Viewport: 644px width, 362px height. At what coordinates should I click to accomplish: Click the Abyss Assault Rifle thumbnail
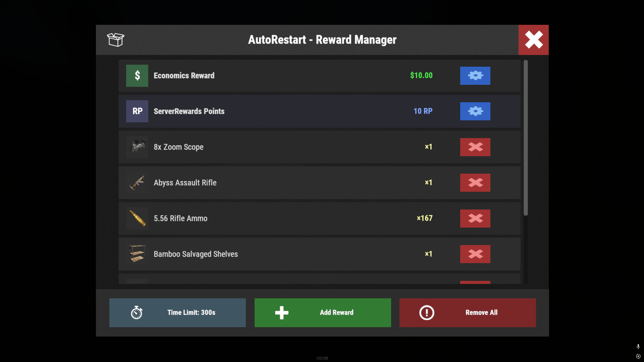[x=137, y=183]
